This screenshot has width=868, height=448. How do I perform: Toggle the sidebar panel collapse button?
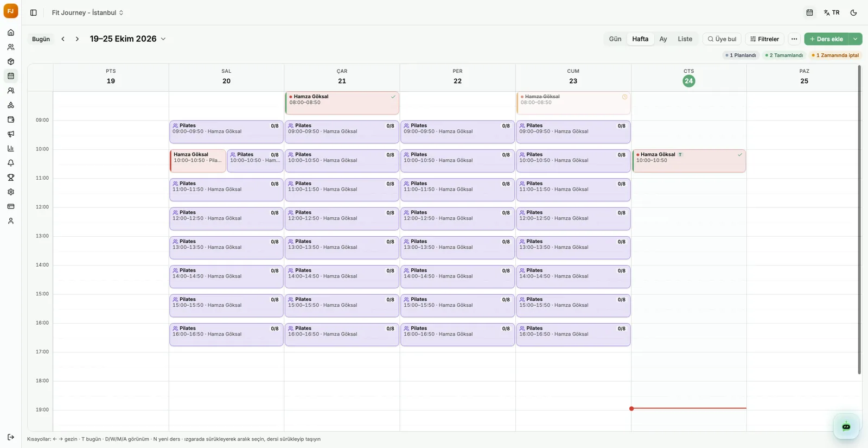coord(34,12)
